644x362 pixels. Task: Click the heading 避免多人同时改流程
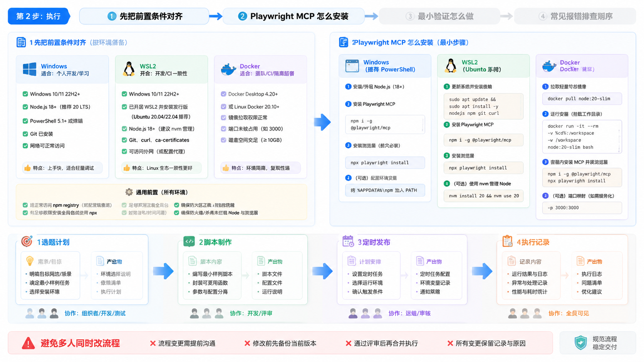pyautogui.click(x=80, y=343)
